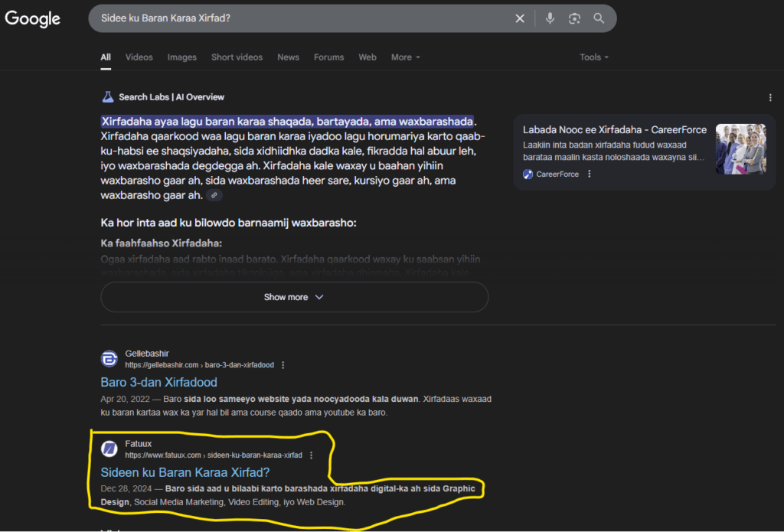Switch to the News tab

point(288,57)
